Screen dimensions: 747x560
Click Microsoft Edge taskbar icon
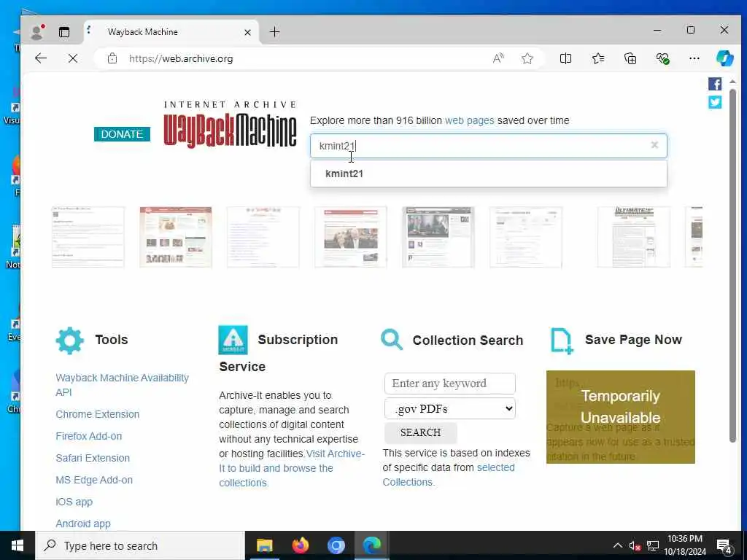pos(371,545)
